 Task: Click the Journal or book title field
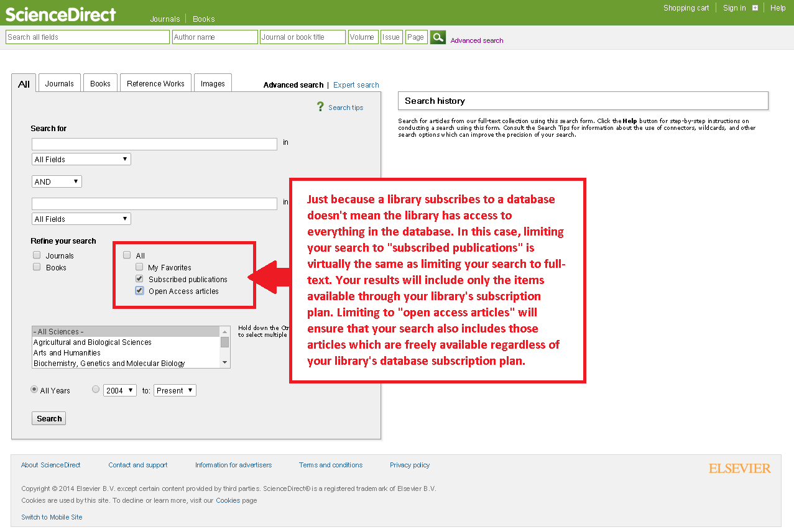(x=303, y=37)
